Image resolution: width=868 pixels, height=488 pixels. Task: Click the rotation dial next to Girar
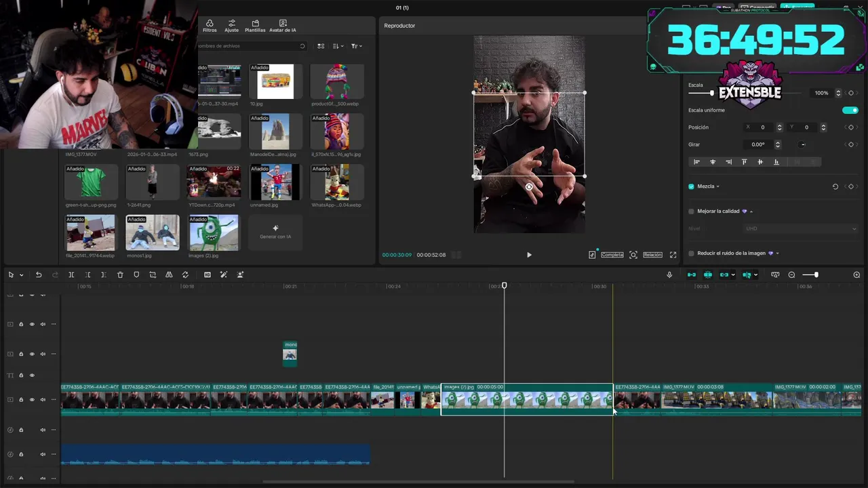[x=802, y=144]
